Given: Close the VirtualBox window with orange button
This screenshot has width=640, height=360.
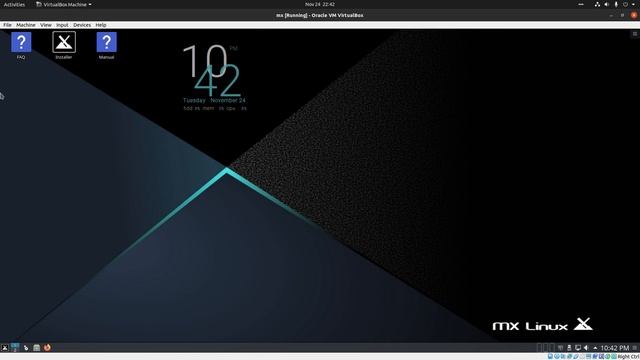Looking at the screenshot, I should pyautogui.click(x=633, y=15).
